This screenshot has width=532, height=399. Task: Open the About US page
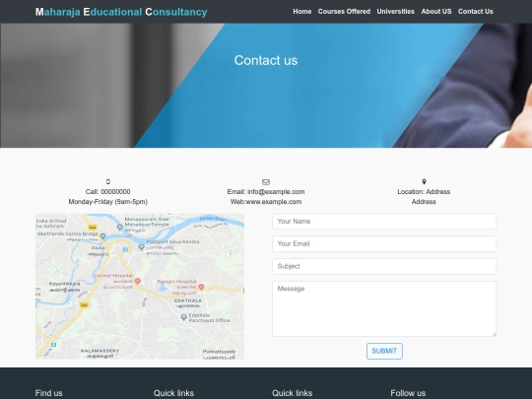pyautogui.click(x=436, y=12)
